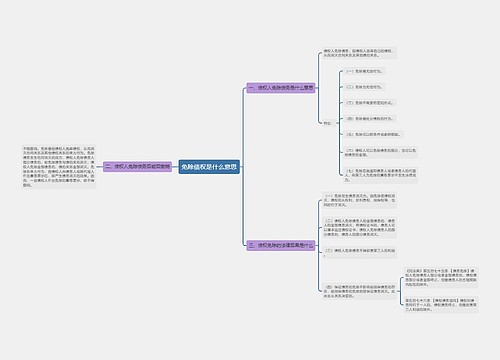Select legal consequence item (三) under branch 三
Screen dimensions: 500x360
[359, 252]
